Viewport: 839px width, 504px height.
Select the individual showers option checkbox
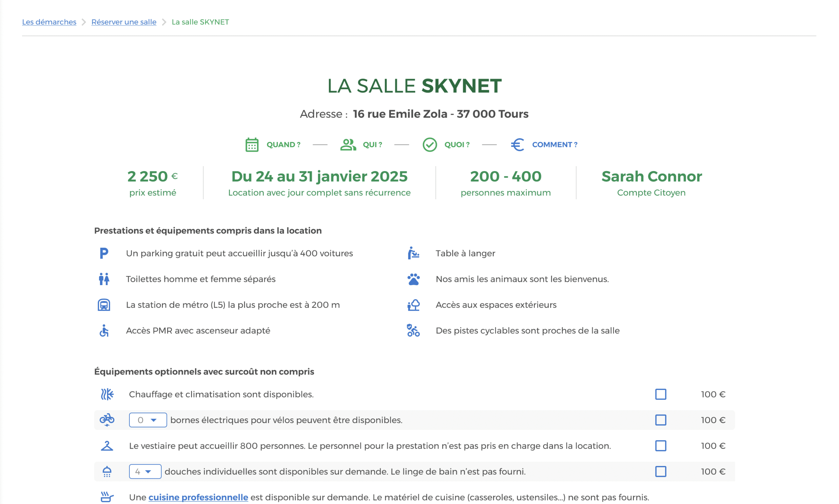tap(660, 472)
